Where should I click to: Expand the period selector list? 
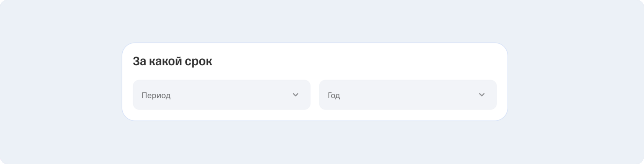click(221, 95)
